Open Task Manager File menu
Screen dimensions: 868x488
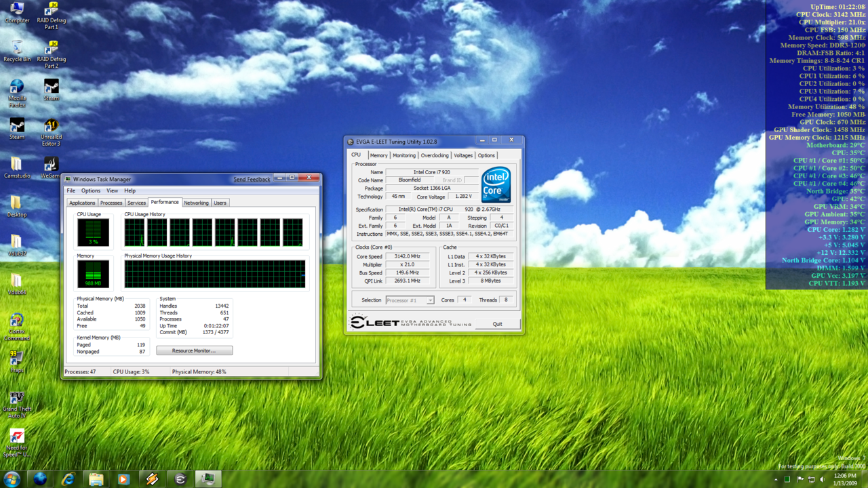(x=71, y=190)
